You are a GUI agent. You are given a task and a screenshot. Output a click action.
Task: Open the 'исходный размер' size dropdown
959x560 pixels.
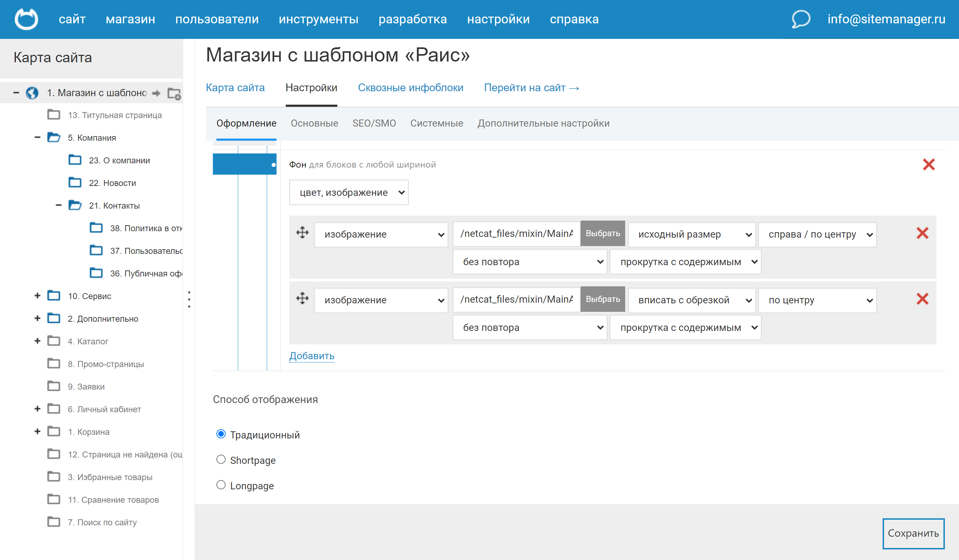pyautogui.click(x=691, y=234)
